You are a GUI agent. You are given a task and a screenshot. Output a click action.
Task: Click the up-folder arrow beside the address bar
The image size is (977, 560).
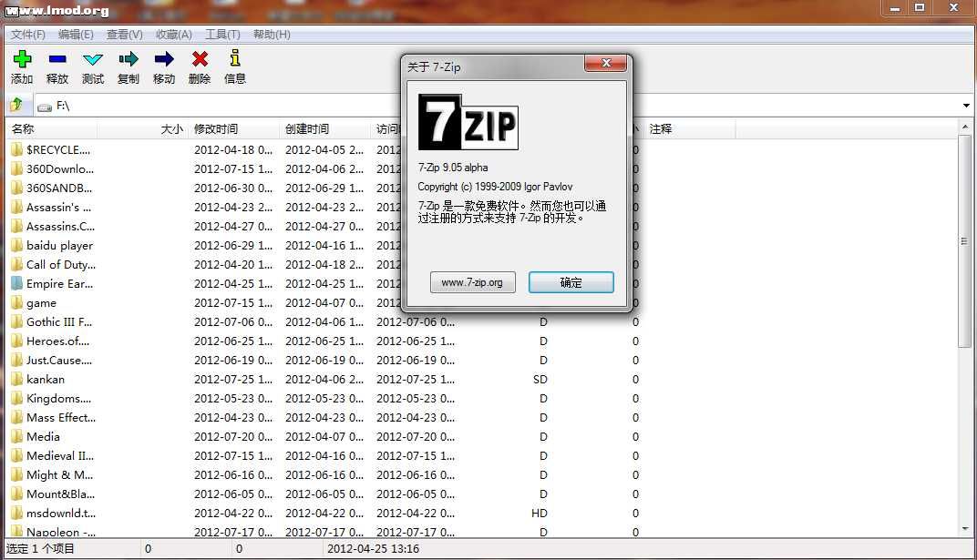(x=16, y=106)
